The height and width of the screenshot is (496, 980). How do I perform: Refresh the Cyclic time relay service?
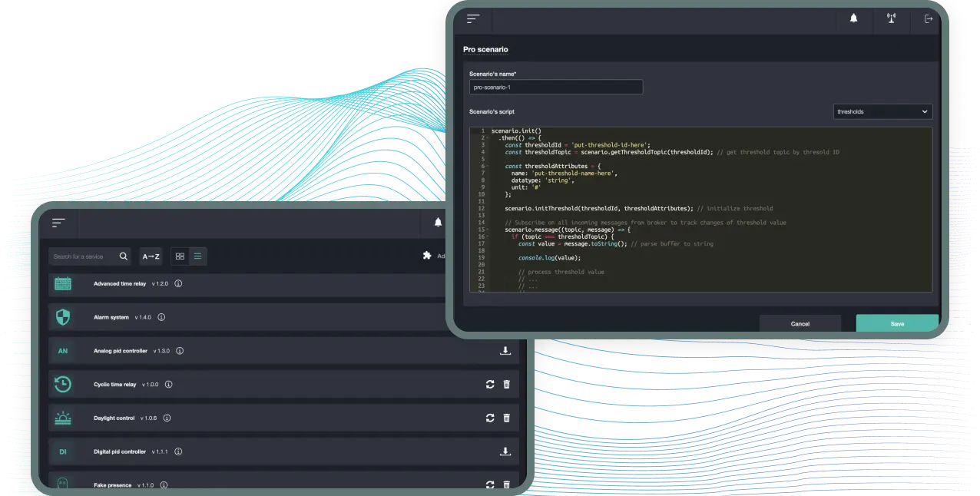[490, 384]
